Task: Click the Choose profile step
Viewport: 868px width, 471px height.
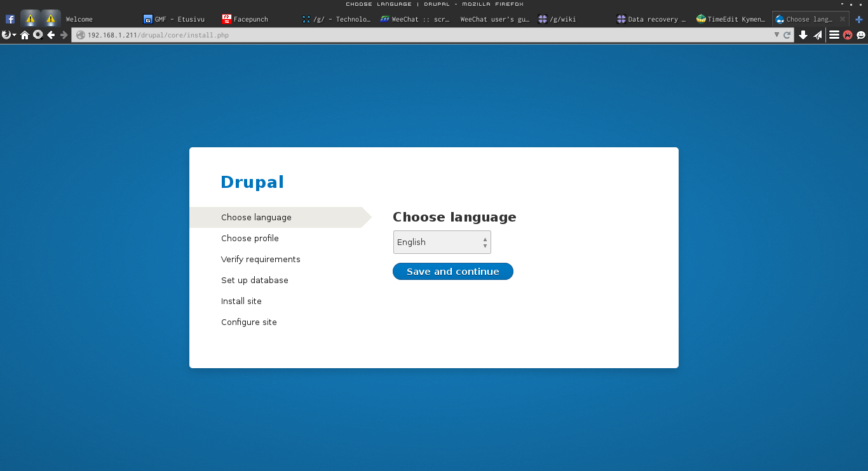Action: 250,238
